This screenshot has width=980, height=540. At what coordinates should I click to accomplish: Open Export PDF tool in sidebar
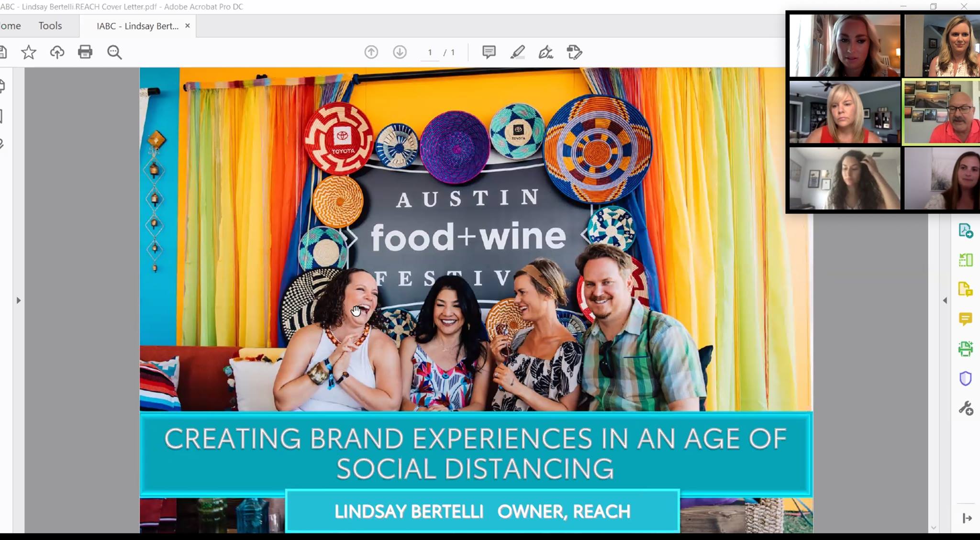pyautogui.click(x=966, y=231)
